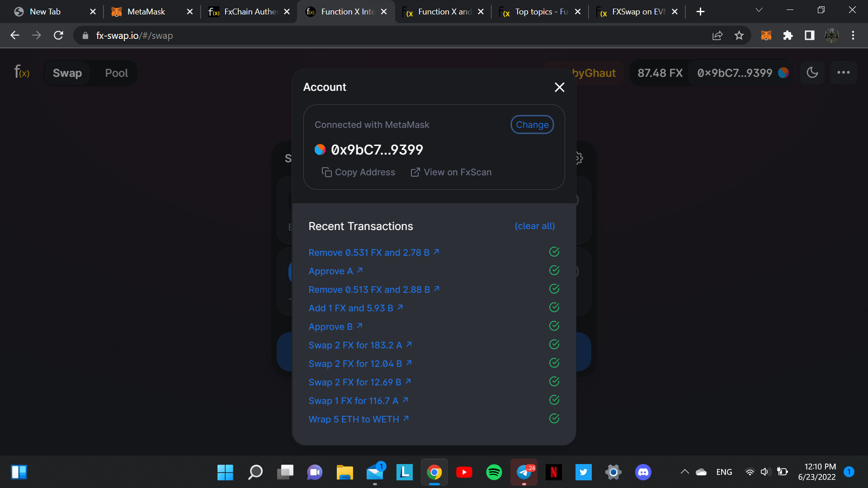Open Swap 1 FX for 116.7 A link
This screenshot has height=488, width=868.
click(358, 401)
